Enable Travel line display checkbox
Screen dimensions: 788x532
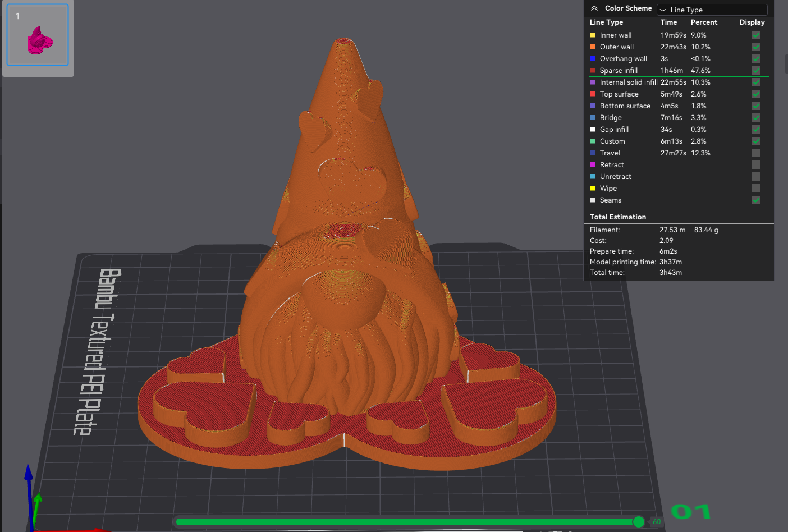pyautogui.click(x=756, y=153)
